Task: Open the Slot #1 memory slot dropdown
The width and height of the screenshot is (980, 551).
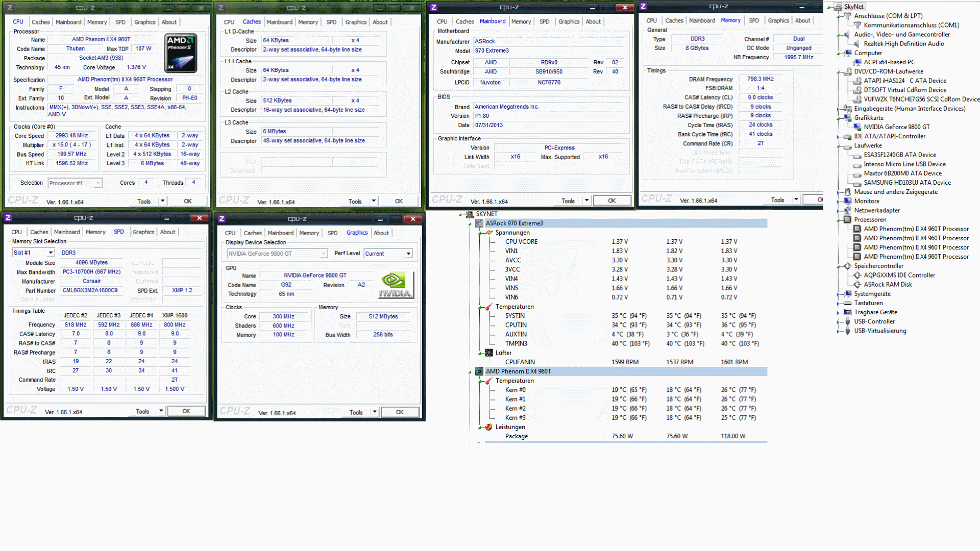Action: 51,253
